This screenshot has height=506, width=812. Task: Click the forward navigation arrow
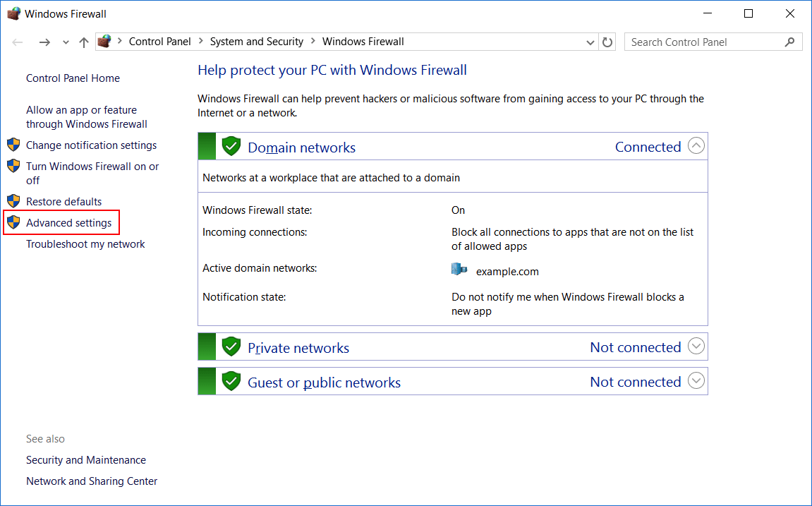point(44,42)
